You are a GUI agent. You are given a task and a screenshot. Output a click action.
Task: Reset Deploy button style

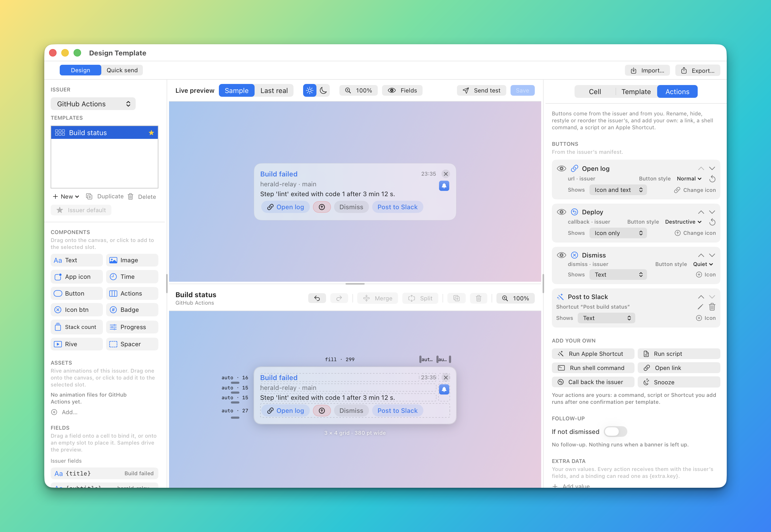(x=712, y=222)
